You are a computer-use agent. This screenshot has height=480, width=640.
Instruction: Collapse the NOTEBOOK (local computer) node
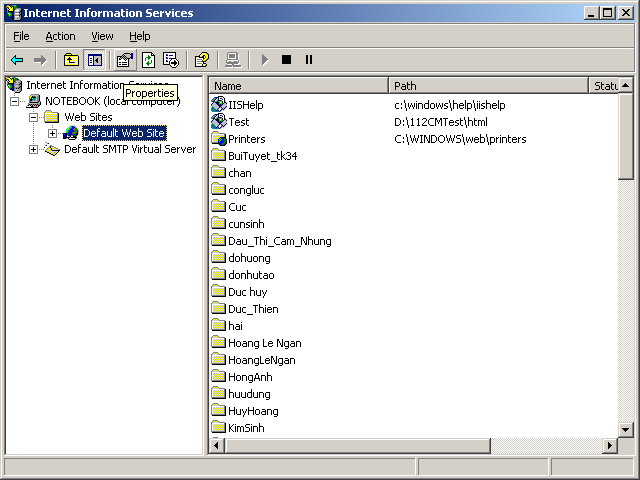coord(15,101)
